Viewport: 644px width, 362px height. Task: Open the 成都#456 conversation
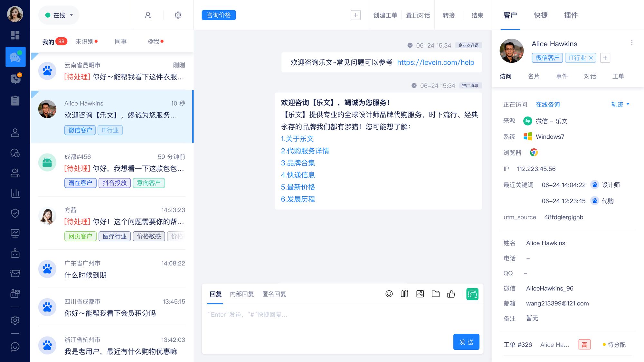pos(112,170)
